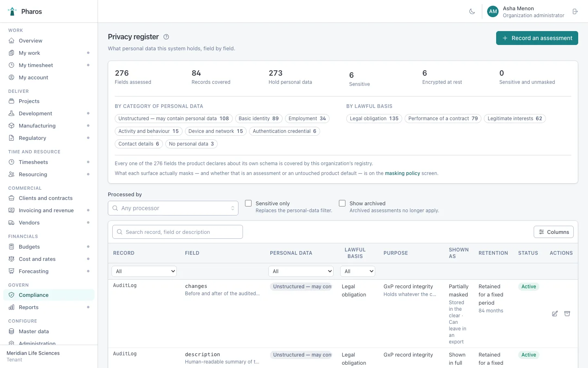Click the Retention column header

[x=493, y=253]
